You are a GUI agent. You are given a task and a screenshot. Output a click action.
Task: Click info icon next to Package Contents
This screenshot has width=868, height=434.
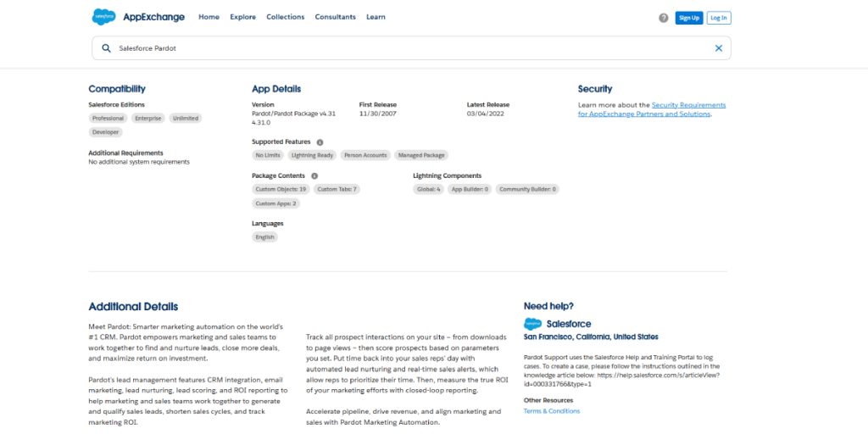(x=314, y=176)
